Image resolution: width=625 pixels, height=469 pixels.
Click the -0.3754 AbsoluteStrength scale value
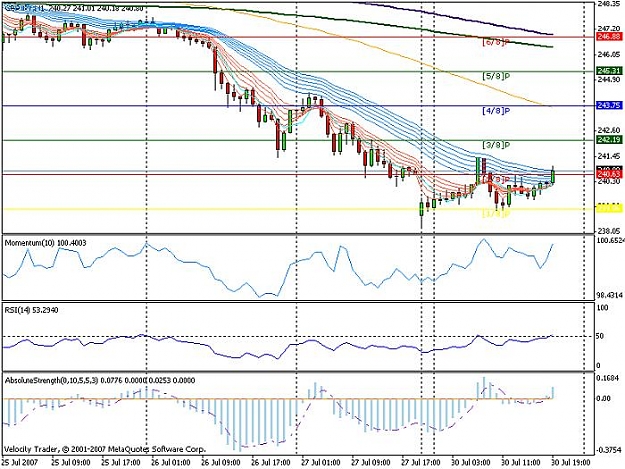[609, 450]
